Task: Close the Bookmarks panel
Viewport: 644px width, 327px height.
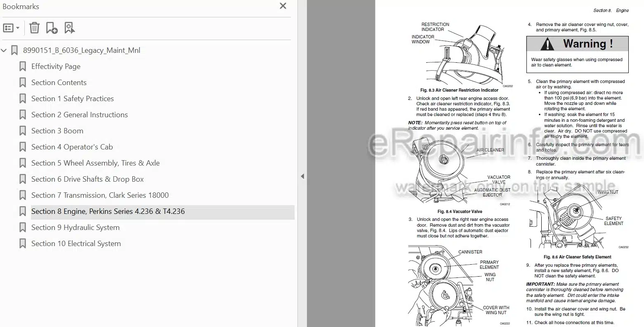Action: pyautogui.click(x=283, y=6)
